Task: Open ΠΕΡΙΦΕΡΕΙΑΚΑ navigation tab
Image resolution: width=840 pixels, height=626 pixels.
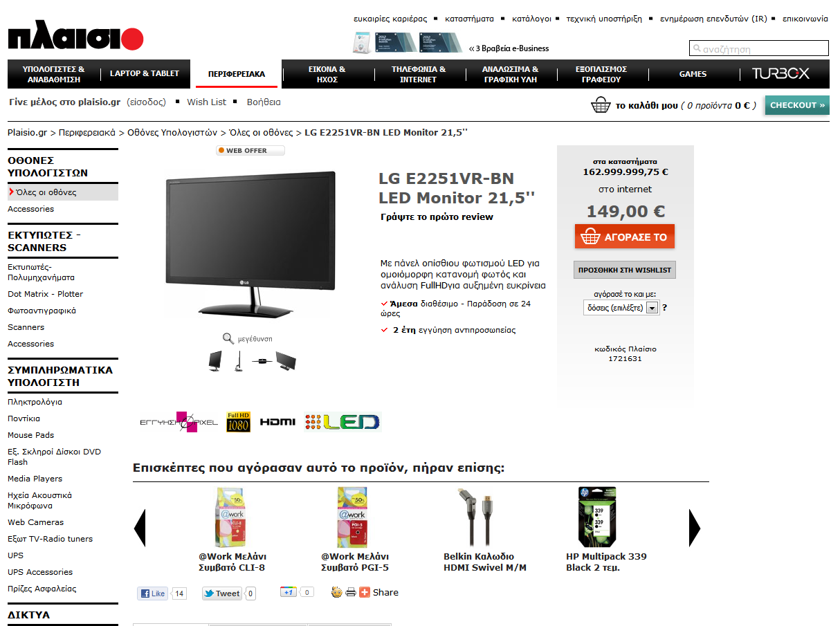Action: pyautogui.click(x=237, y=74)
